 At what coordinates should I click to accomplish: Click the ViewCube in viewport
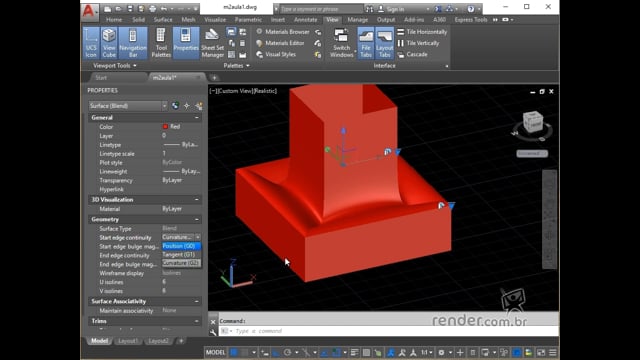533,122
